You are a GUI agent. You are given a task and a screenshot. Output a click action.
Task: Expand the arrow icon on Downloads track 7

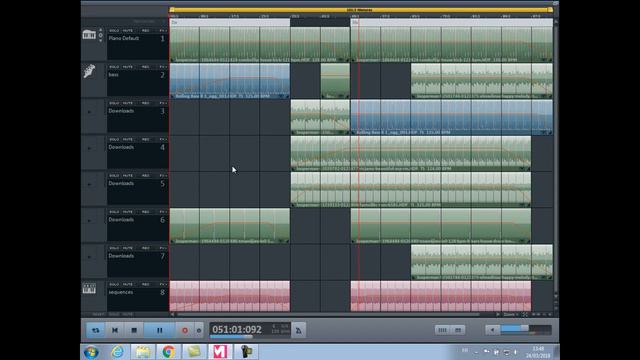click(89, 257)
